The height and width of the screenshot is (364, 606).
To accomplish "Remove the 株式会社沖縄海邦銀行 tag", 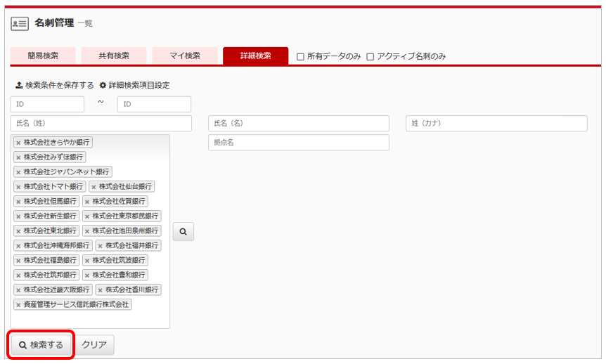I will click(x=18, y=246).
